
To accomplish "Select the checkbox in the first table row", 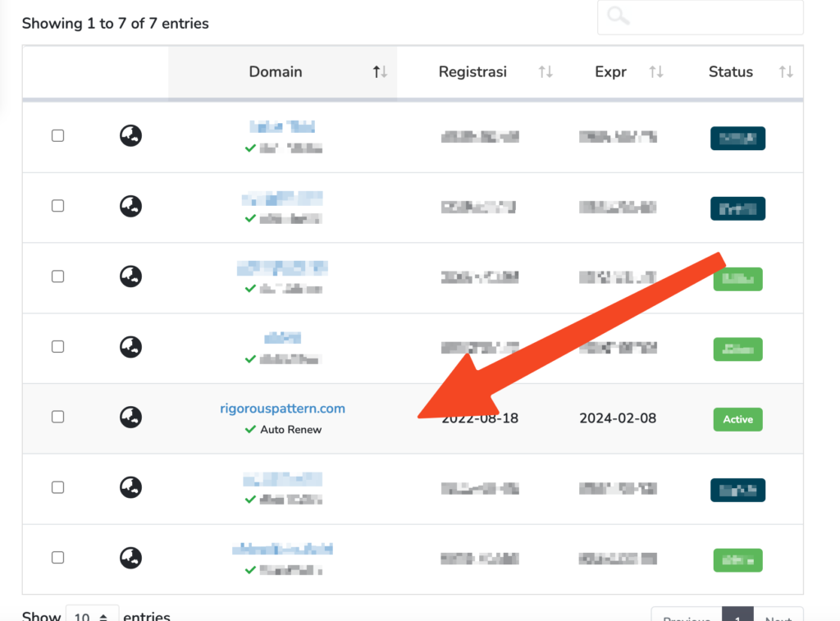I will [x=57, y=135].
